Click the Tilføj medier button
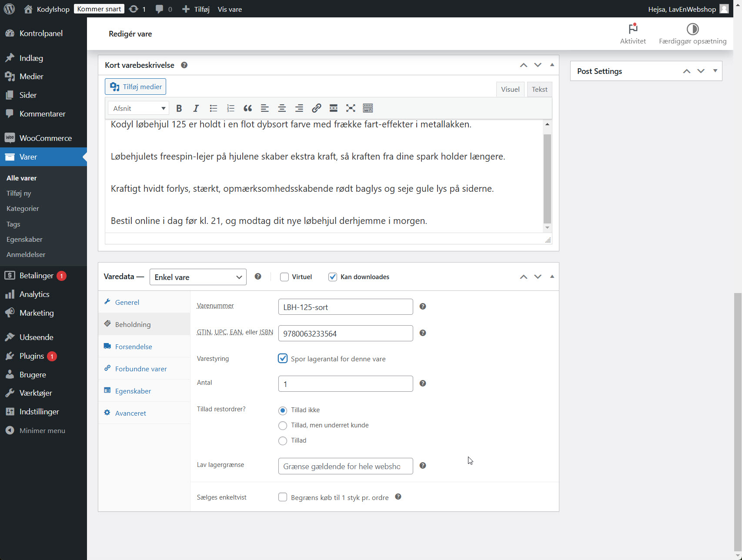The width and height of the screenshot is (742, 560). click(135, 86)
